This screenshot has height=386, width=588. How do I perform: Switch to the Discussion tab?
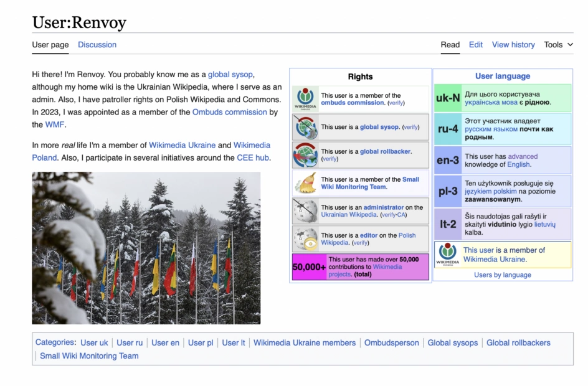tap(97, 45)
